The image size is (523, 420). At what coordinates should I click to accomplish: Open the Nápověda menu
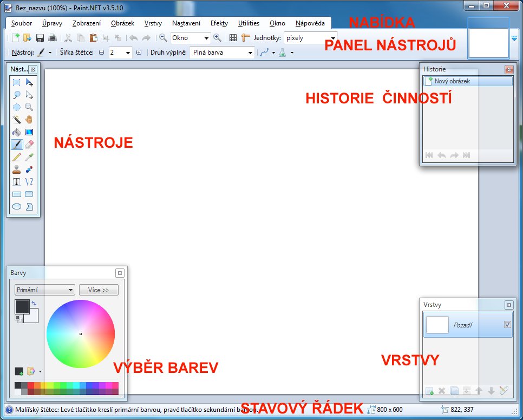pyautogui.click(x=310, y=23)
